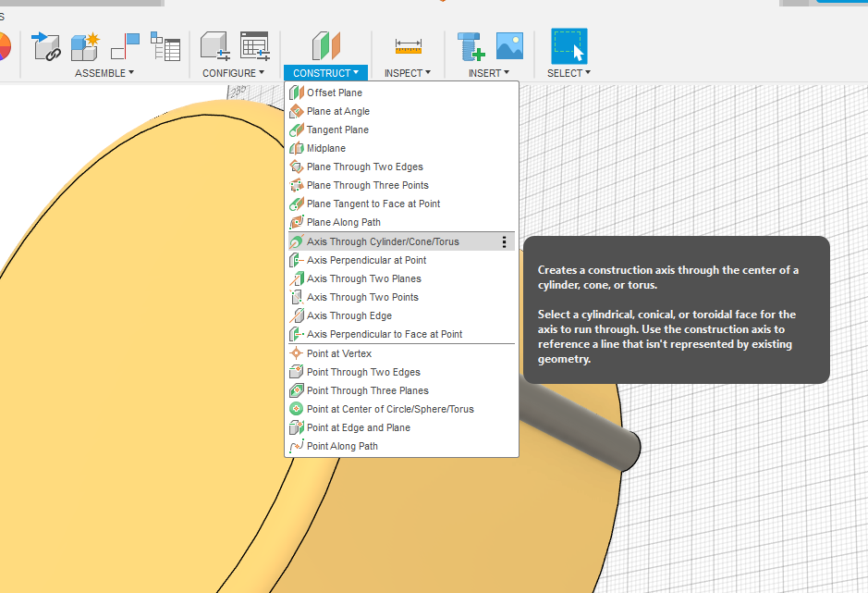Expand the INSPECT dropdown
Viewport: 868px width, 593px height.
(408, 73)
